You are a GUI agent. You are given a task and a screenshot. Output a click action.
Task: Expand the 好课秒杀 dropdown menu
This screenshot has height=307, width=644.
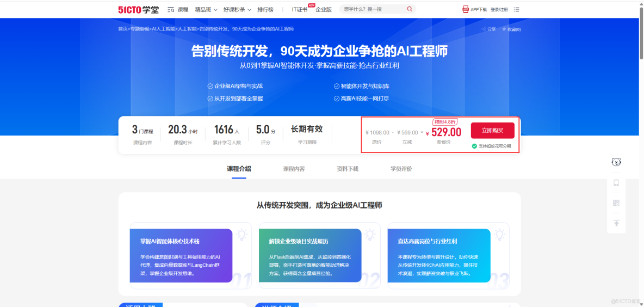click(x=237, y=9)
